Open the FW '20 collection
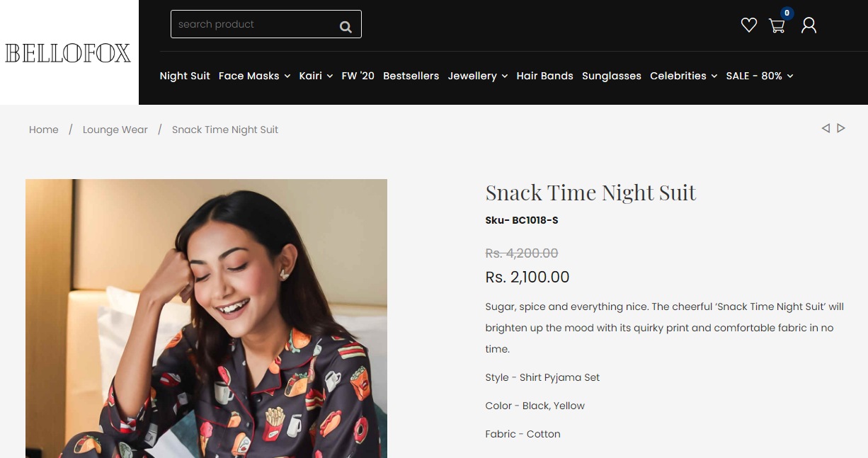 tap(358, 76)
